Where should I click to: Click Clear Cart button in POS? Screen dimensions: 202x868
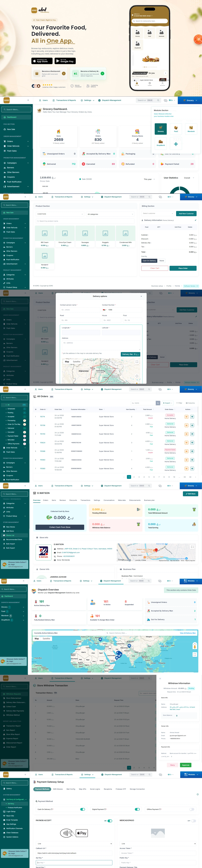point(155,268)
